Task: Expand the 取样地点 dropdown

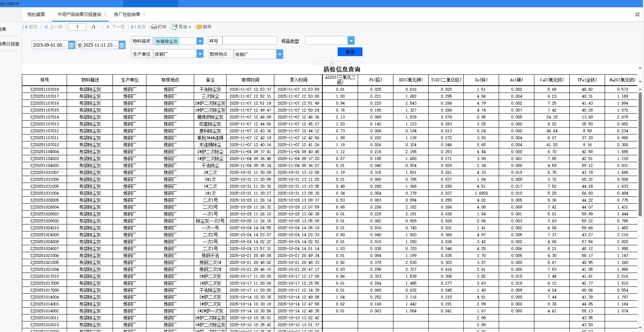Action: click(280, 54)
